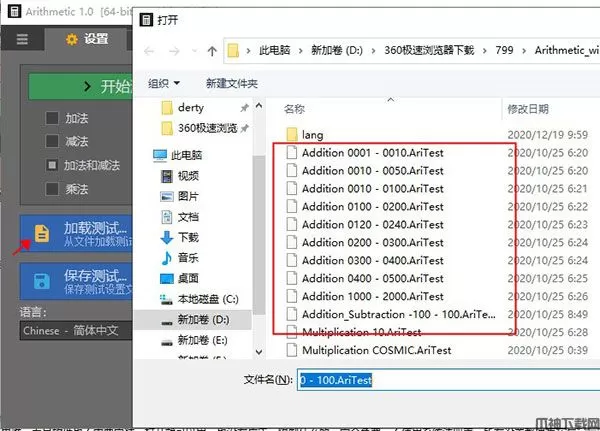Screen dimensions: 600x431
Task: Click the green 开始 start button
Action: 81,87
